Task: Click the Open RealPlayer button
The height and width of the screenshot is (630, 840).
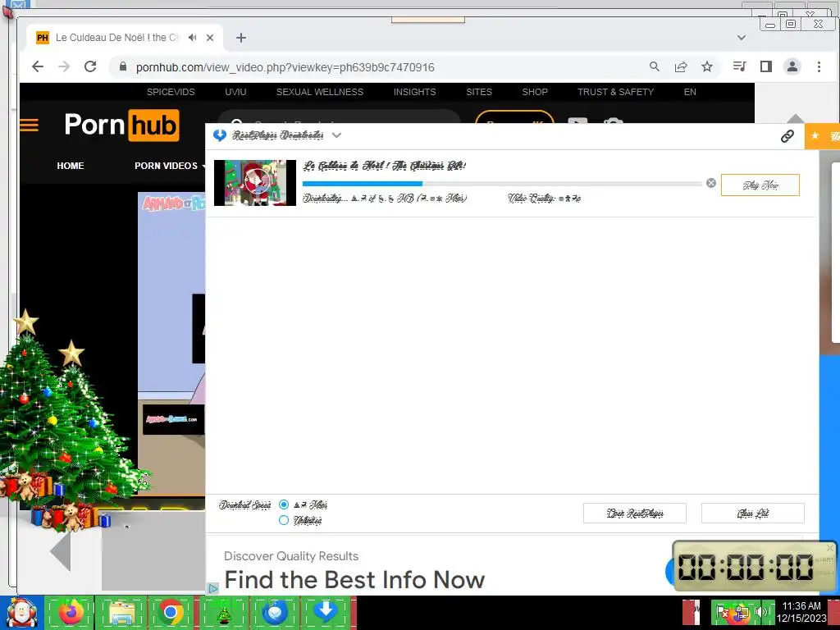Action: coord(635,514)
